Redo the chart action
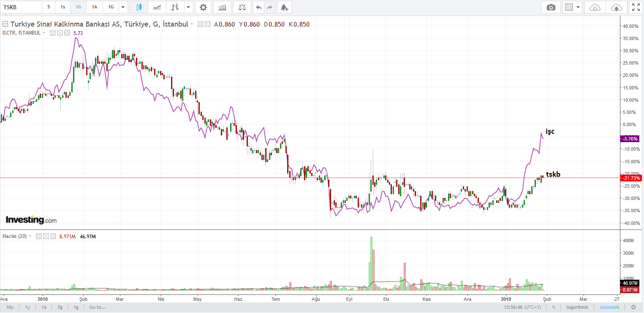Screen dimensions: 644x313 coord(270,7)
